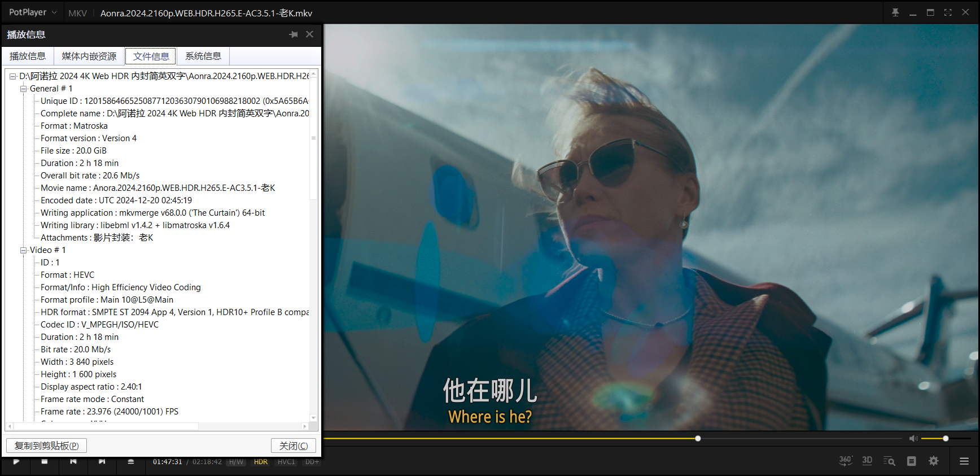The height and width of the screenshot is (476, 980).
Task: Select the File size : 20.0 GiB row
Action: pos(73,151)
